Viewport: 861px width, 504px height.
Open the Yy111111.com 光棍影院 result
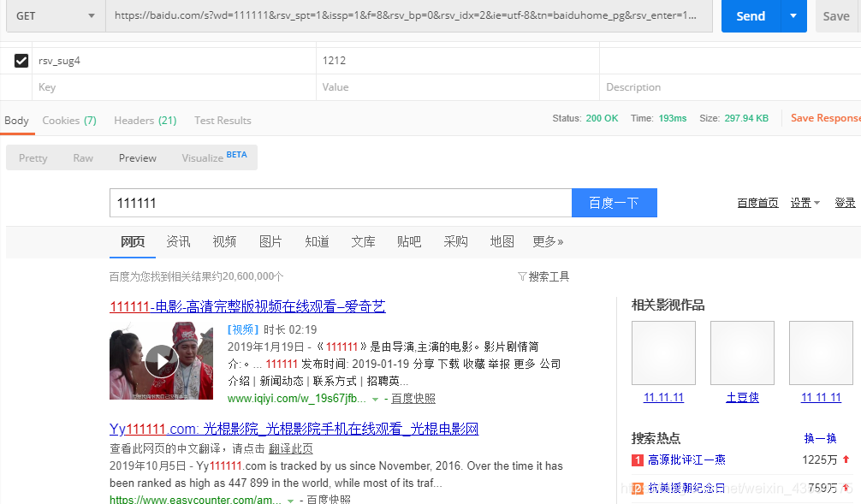294,429
